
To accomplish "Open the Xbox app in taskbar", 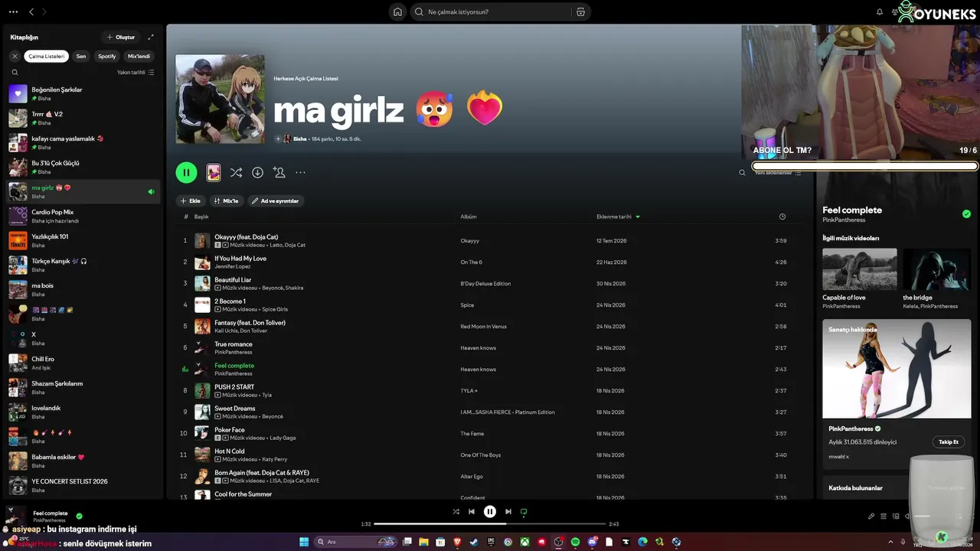I will pos(524,542).
